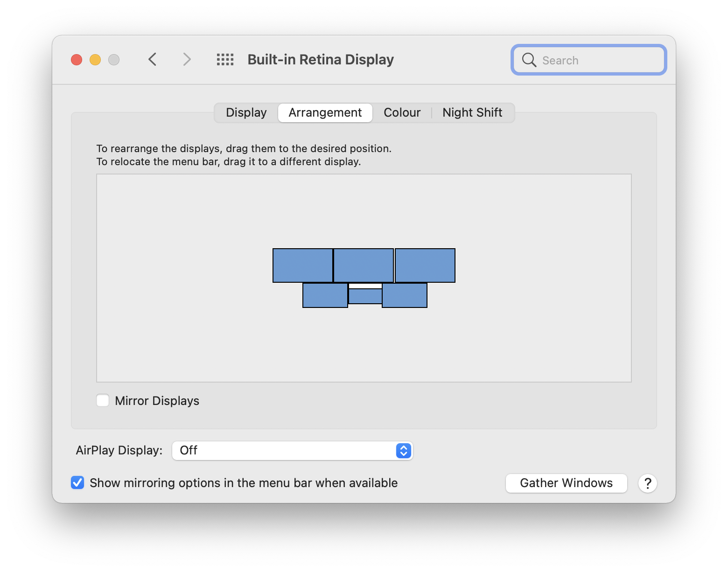
Task: Open the Night Shift tab
Action: coord(472,113)
